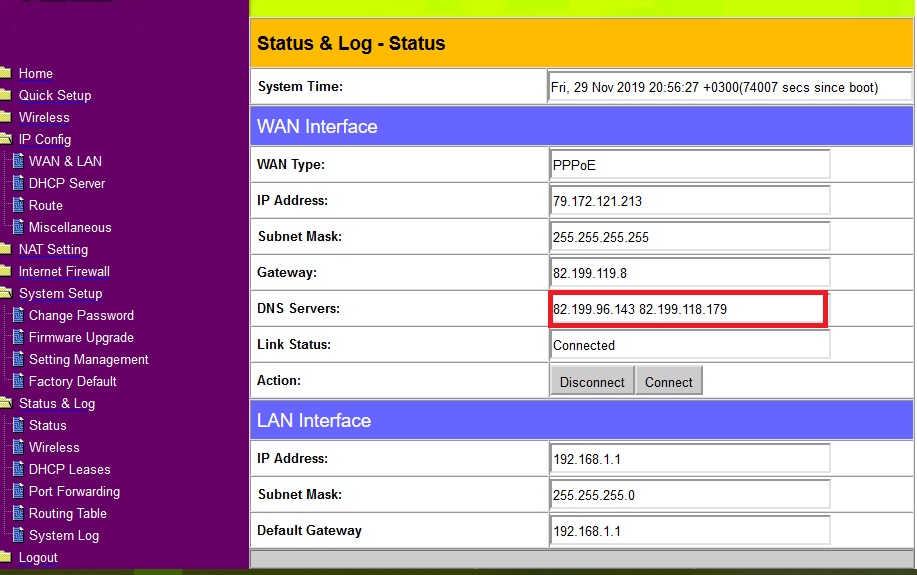Click the Home folder icon

(5, 73)
